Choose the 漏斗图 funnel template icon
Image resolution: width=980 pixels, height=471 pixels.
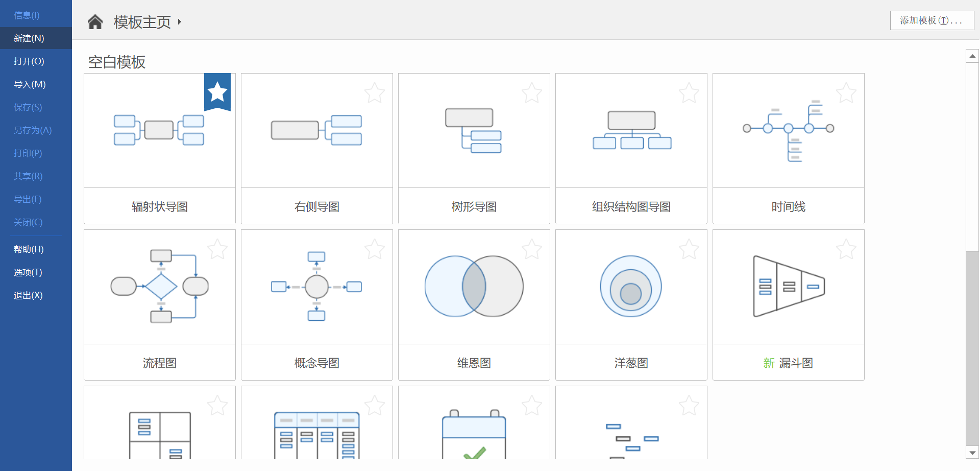click(789, 286)
